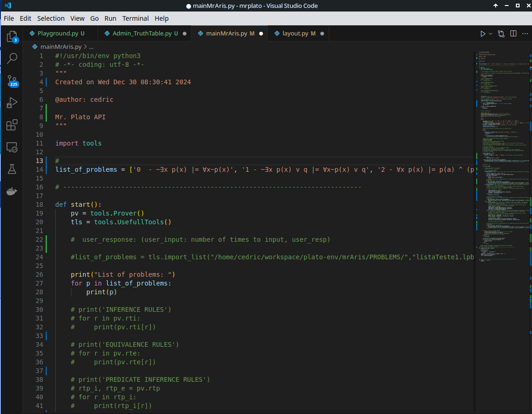Click the "# print('PREDICATE INFERENCE RULES')" comment
The image size is (532, 414).
point(140,379)
